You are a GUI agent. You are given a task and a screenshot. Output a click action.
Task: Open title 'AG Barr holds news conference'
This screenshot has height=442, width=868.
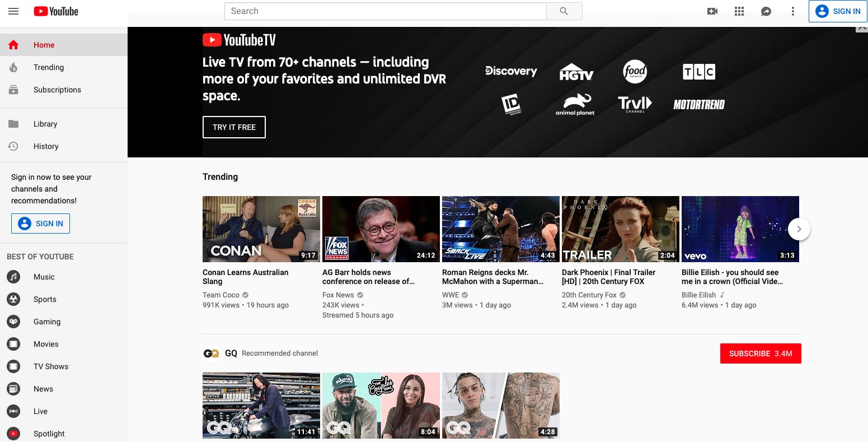point(368,277)
